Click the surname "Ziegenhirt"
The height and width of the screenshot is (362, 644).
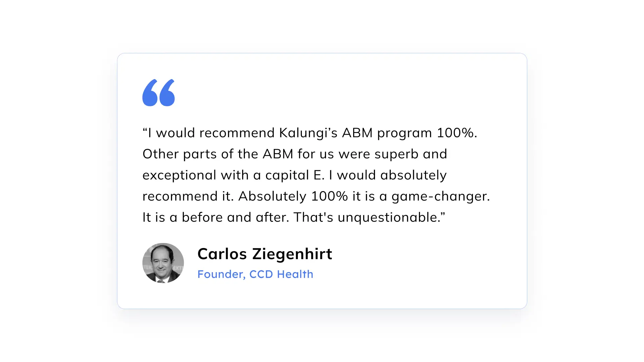pos(292,254)
